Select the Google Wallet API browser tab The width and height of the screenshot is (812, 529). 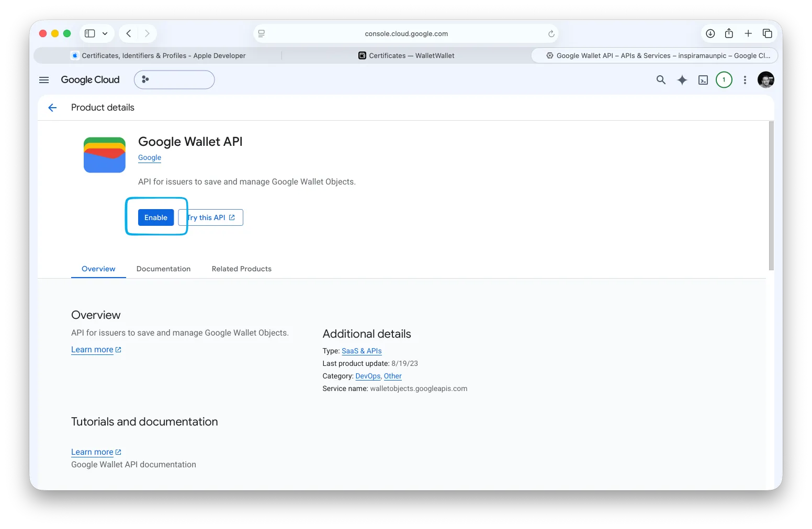click(655, 55)
